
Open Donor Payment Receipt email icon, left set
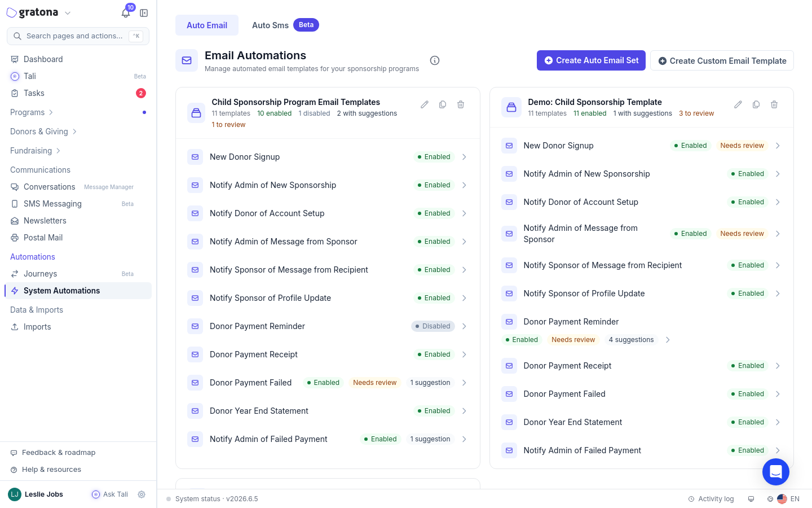tap(195, 354)
